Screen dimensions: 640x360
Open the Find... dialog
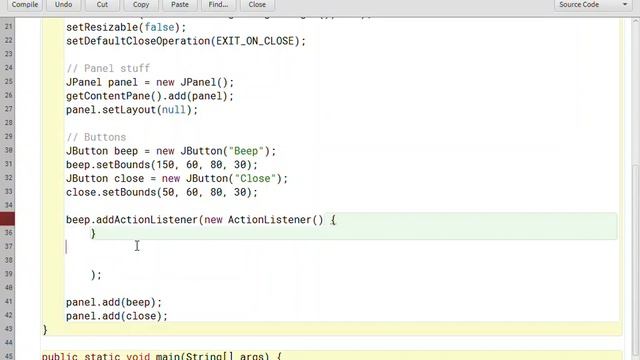[218, 5]
